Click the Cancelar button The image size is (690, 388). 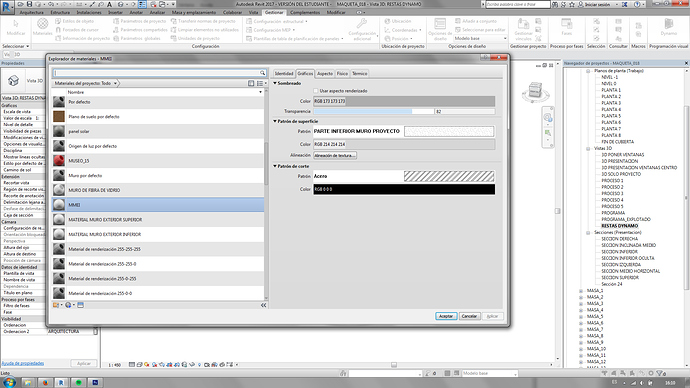469,316
